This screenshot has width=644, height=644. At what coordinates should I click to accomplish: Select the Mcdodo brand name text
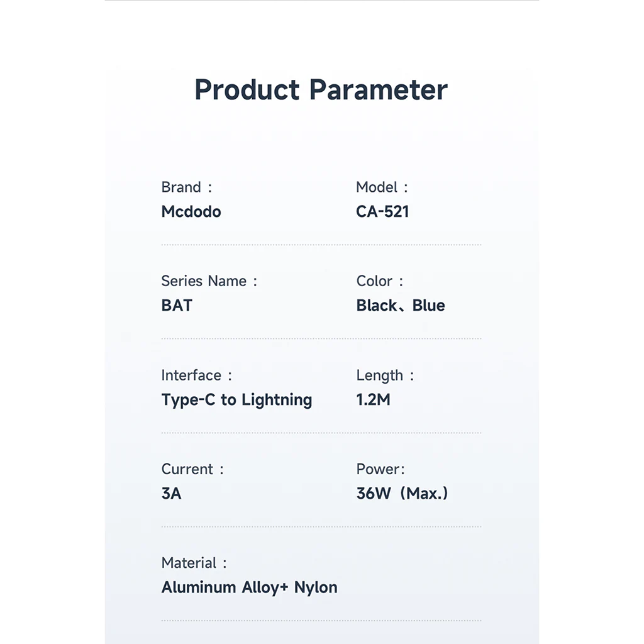tap(191, 212)
